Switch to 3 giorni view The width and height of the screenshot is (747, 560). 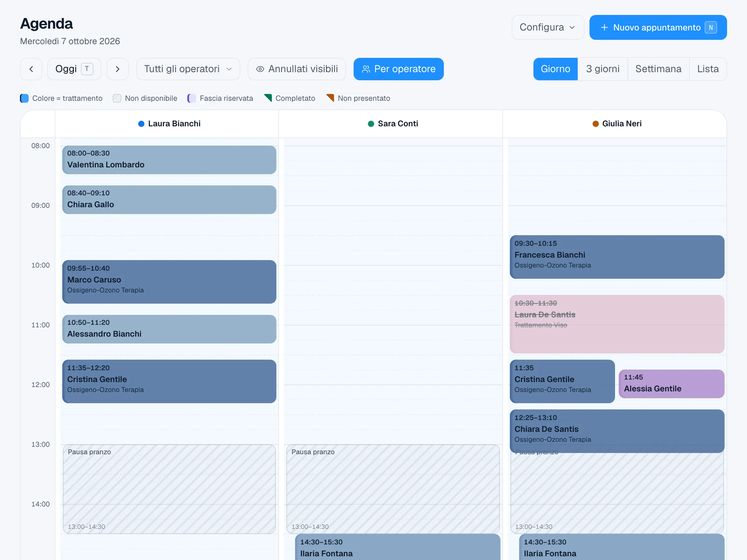coord(603,69)
